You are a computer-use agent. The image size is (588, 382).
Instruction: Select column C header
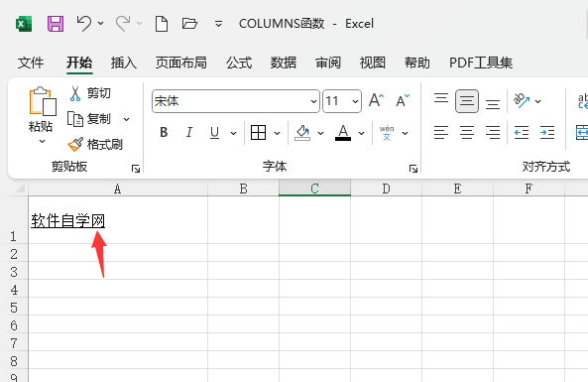[314, 189]
